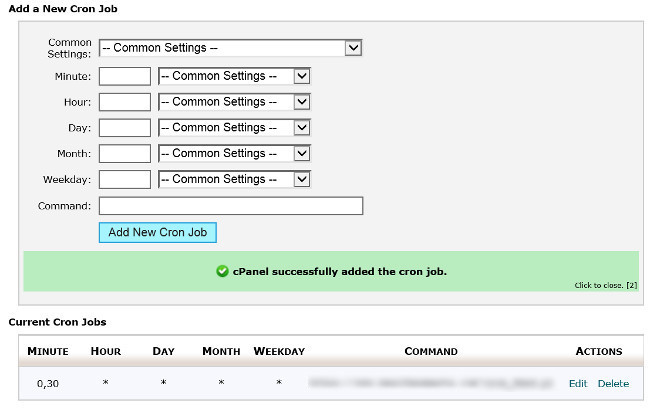Click the blurred cron job command text
The image size is (650, 410).
(431, 384)
